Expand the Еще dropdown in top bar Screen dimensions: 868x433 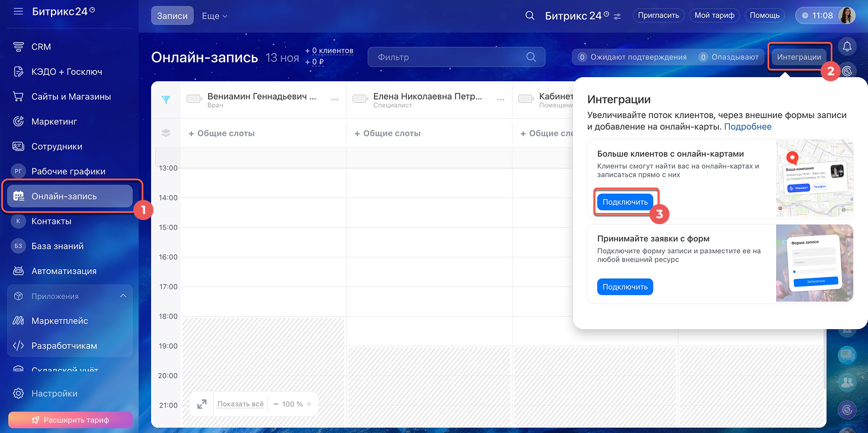tap(214, 16)
